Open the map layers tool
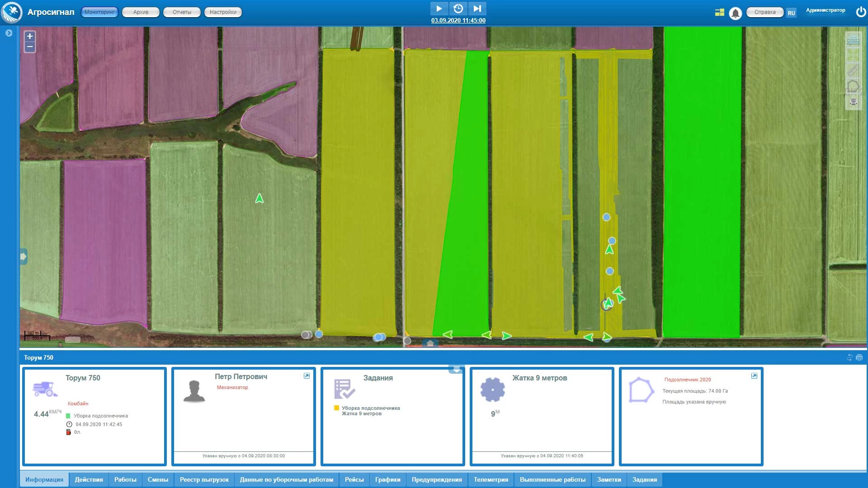Viewport: 868px width, 488px height. [x=853, y=40]
